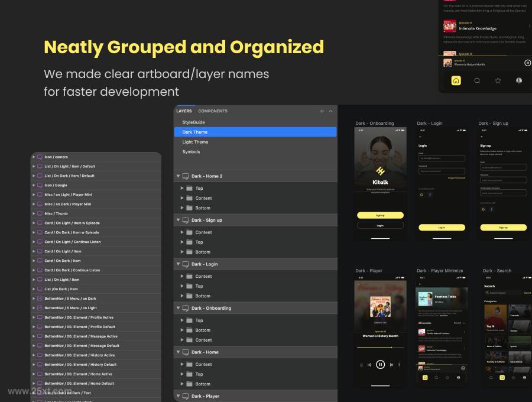Screen dimensions: 532x402
Task: Switch to the COMPONENTS tab
Action: [x=213, y=111]
